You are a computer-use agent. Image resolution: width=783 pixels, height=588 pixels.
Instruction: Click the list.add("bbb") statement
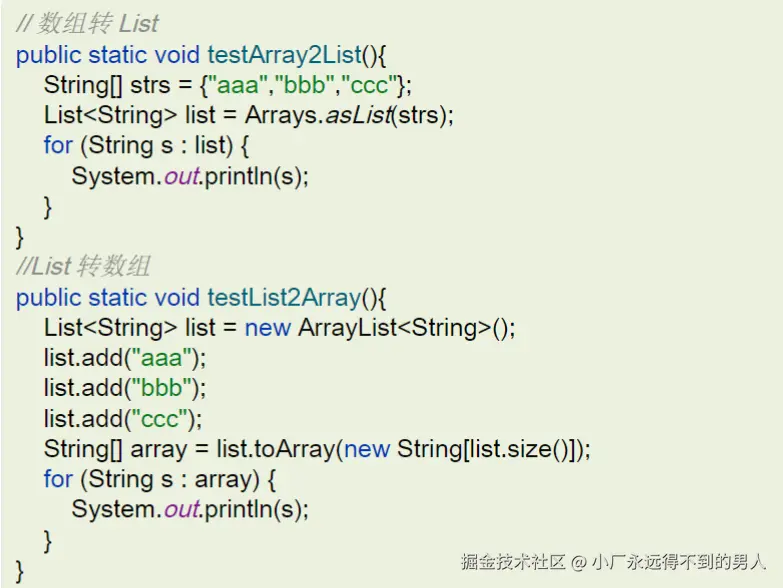(x=124, y=388)
